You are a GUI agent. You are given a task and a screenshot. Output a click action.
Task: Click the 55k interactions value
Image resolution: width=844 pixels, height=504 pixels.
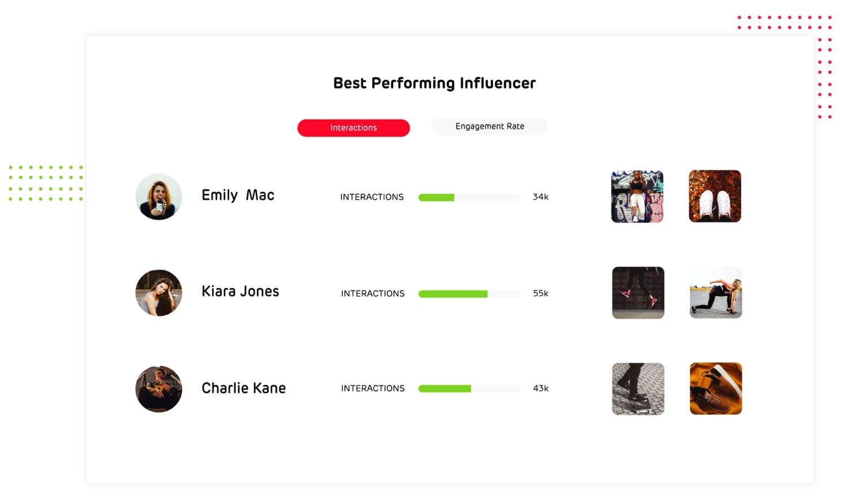click(540, 293)
